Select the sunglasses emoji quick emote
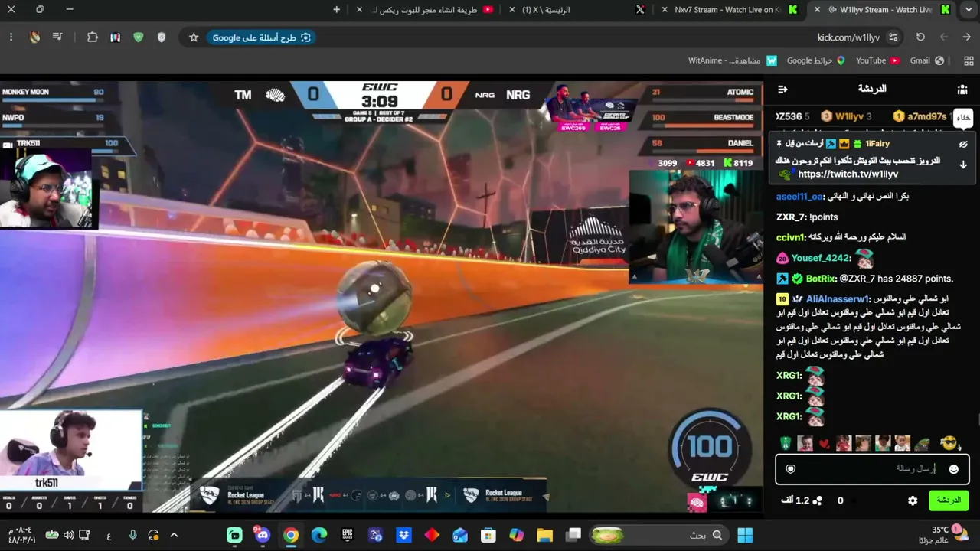 click(949, 443)
